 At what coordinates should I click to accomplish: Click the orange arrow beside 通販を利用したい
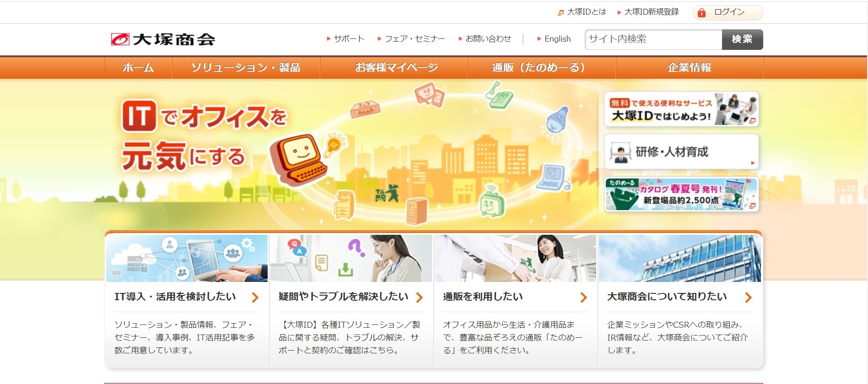point(583,297)
